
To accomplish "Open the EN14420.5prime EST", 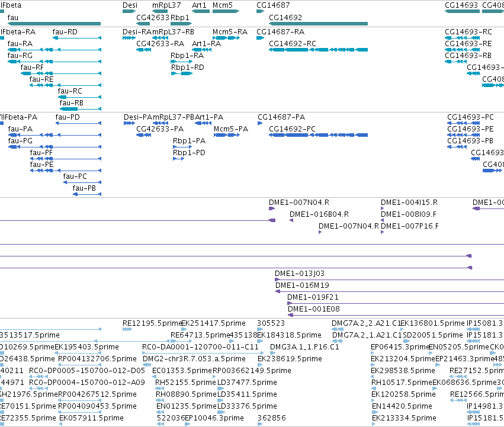I will [374, 412].
